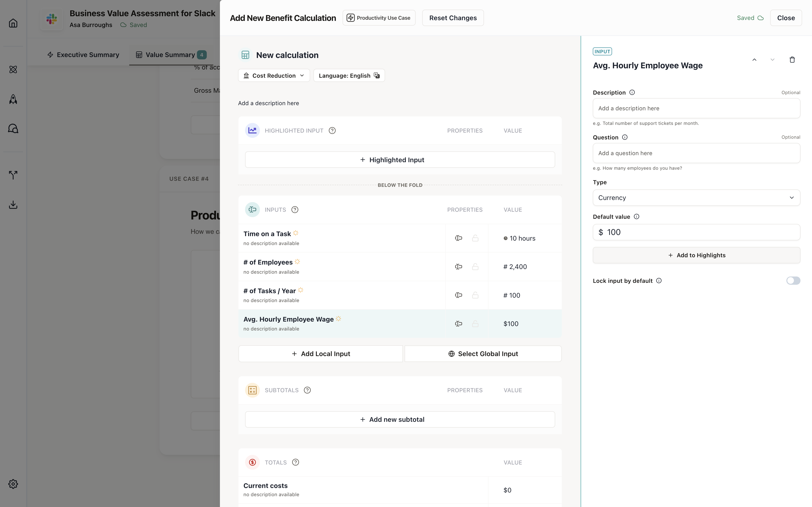Image resolution: width=812 pixels, height=507 pixels.
Task: Click the split-arrow icon in the sidebar
Action: [x=13, y=175]
